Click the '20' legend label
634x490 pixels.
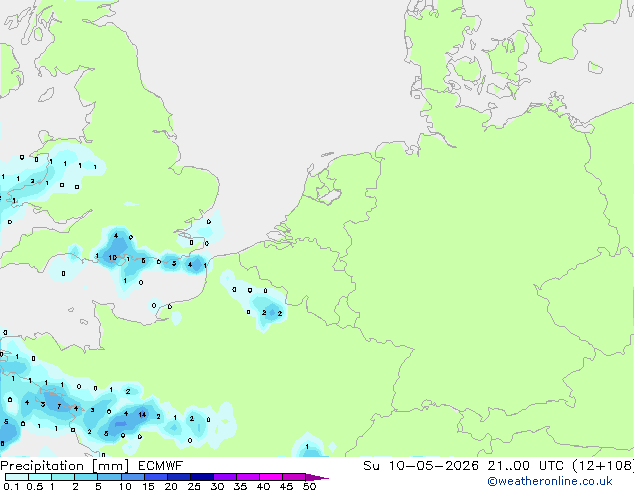(171, 486)
